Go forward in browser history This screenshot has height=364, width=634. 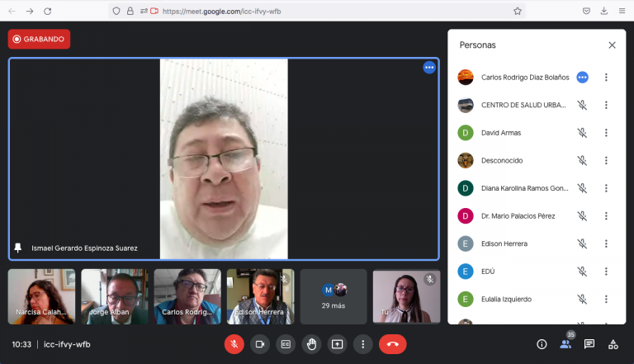[30, 12]
